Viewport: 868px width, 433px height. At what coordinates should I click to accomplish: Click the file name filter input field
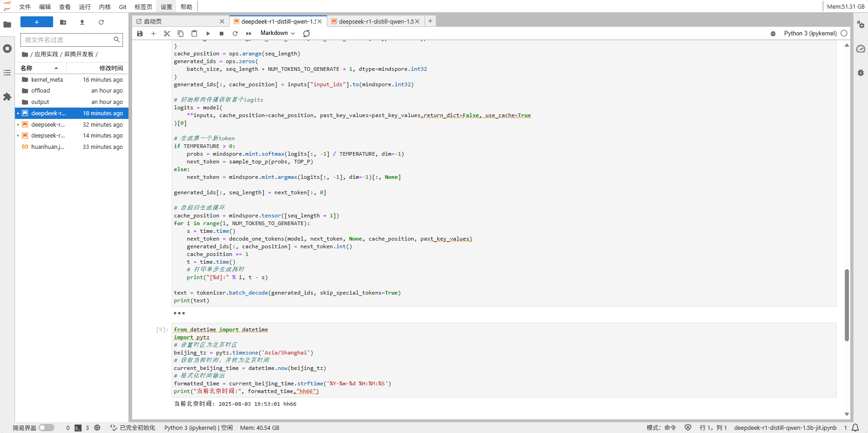[67, 40]
